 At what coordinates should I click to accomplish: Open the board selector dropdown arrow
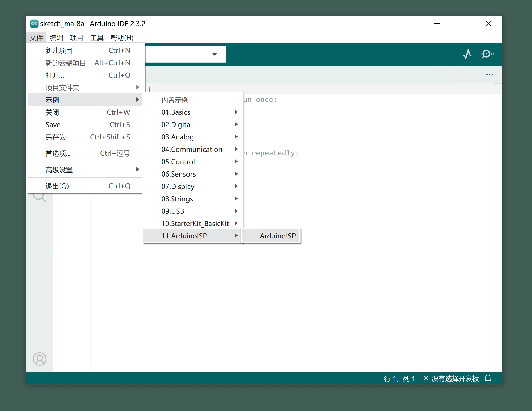pos(215,54)
